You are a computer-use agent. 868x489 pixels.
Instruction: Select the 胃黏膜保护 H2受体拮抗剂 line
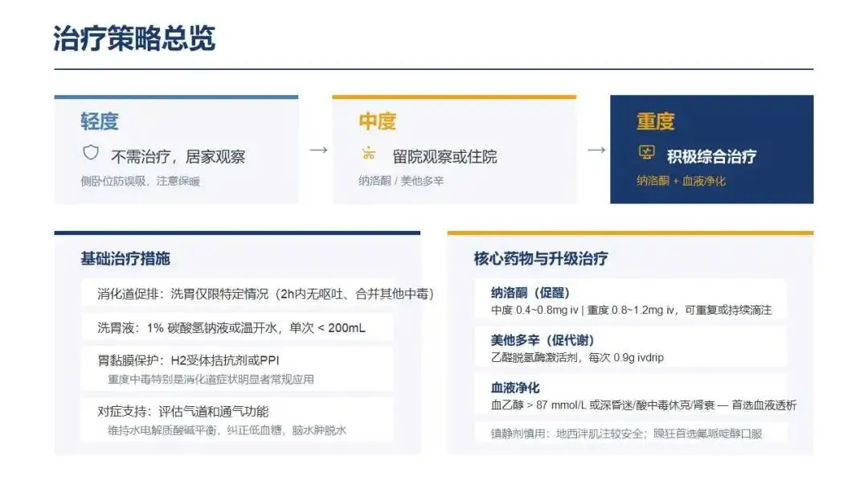[x=188, y=360]
